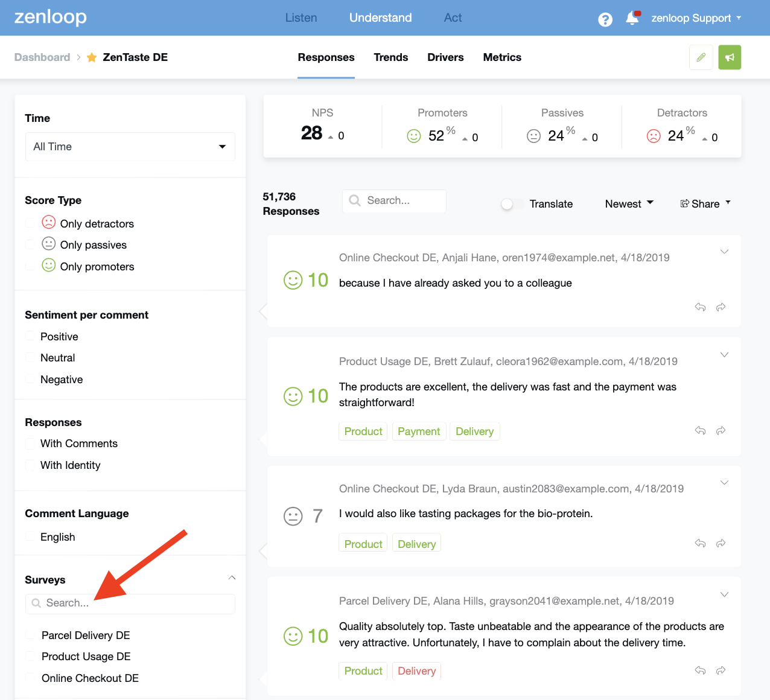770x700 pixels.
Task: Expand Brett Zulauf response details chevron
Action: 724,355
